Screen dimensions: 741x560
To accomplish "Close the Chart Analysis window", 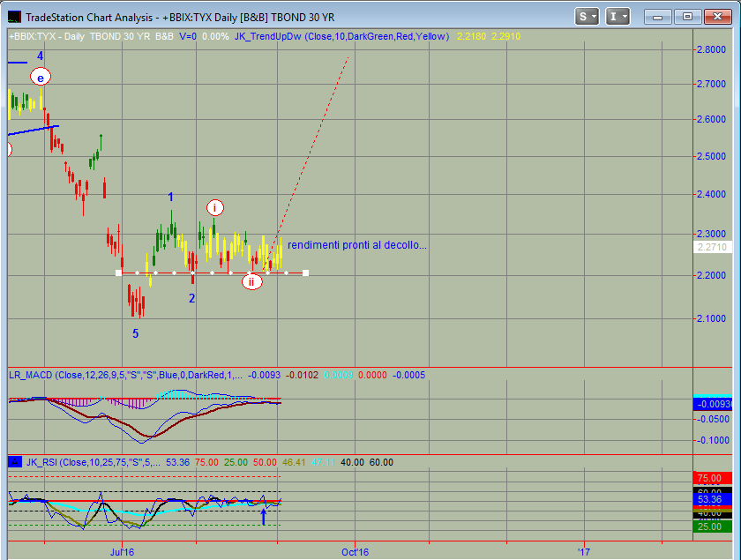I will coord(717,17).
